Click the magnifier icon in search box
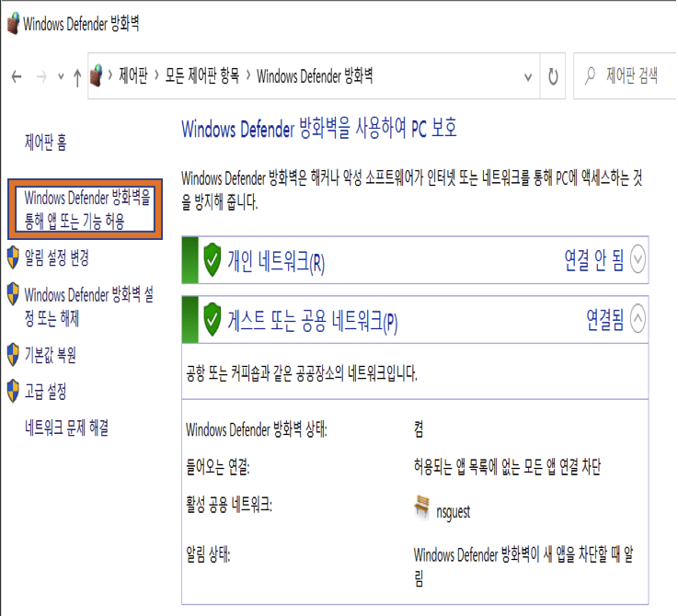The image size is (678, 616). click(590, 75)
